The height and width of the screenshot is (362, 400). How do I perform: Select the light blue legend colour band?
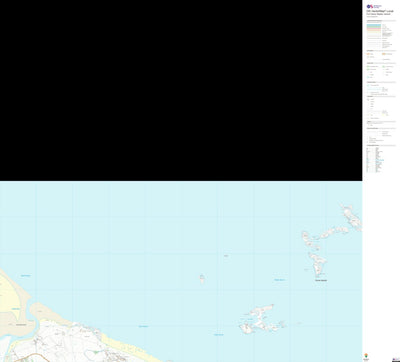374,26
